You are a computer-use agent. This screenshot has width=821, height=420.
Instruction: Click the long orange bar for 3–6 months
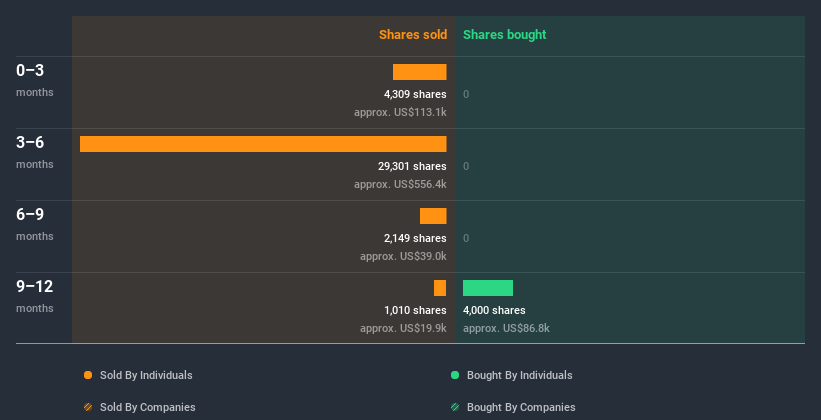click(x=263, y=144)
